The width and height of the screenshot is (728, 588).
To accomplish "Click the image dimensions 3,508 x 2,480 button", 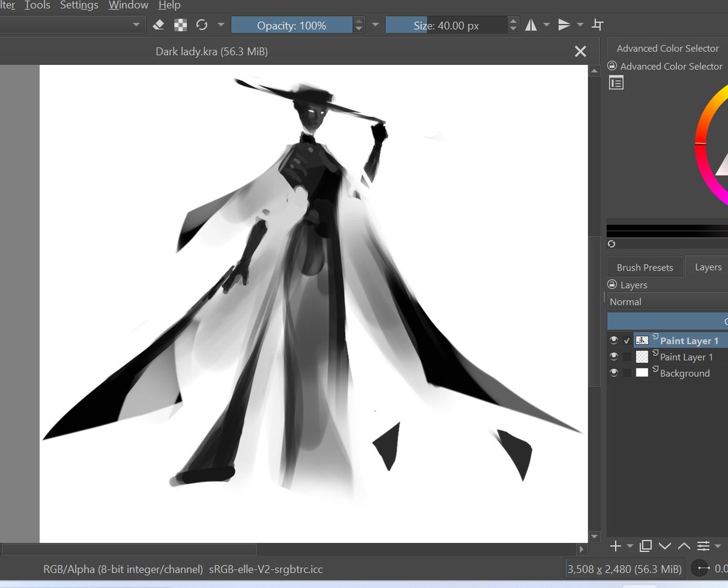I will click(624, 569).
